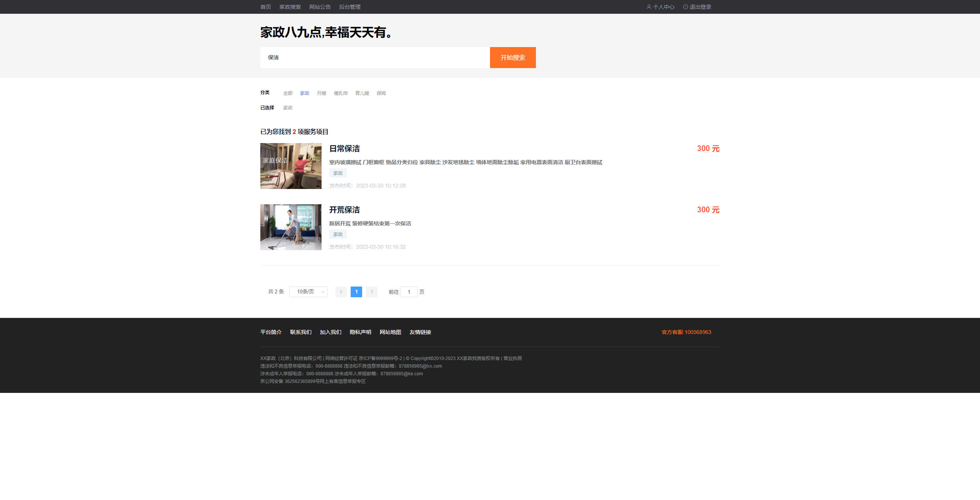The height and width of the screenshot is (500, 980).
Task: Go to next page with right arrow
Action: point(371,292)
